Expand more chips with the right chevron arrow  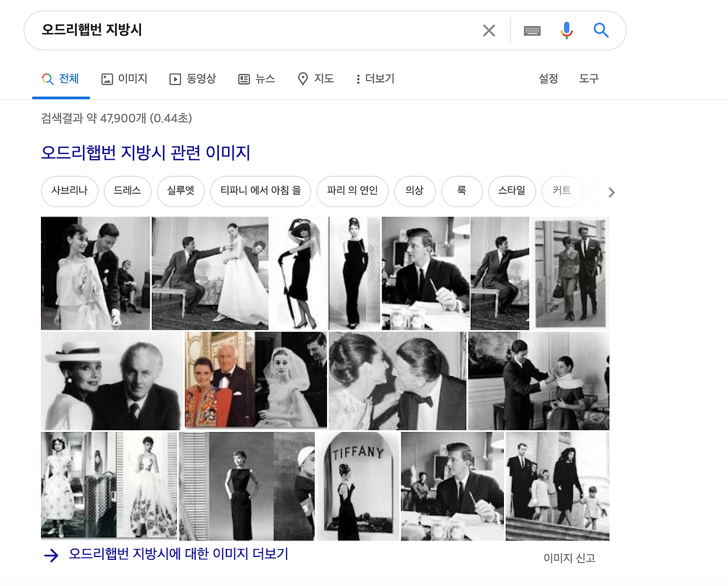click(x=610, y=192)
